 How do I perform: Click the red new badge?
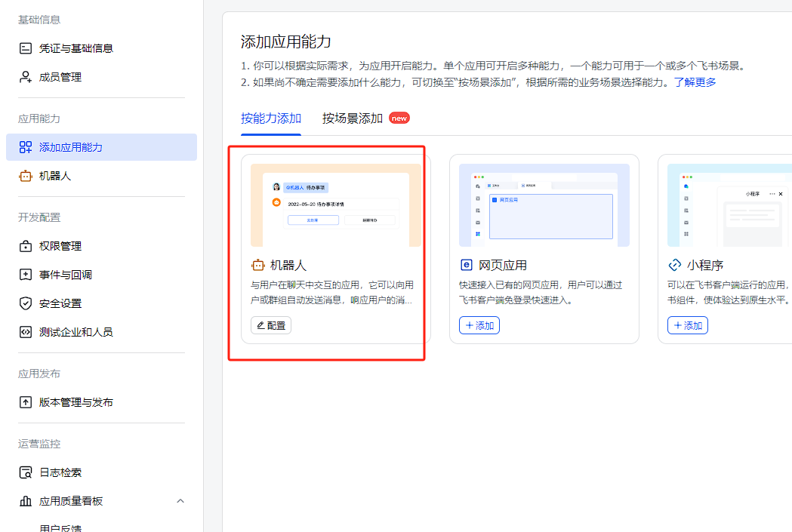(x=399, y=118)
